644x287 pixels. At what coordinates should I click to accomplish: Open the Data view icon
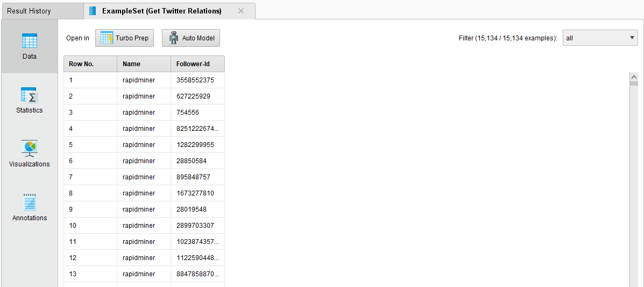(29, 41)
